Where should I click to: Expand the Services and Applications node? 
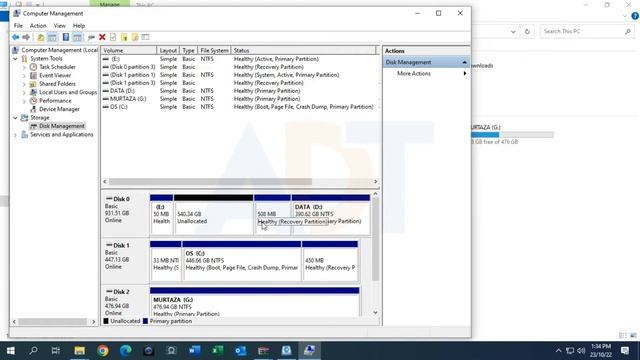16,135
